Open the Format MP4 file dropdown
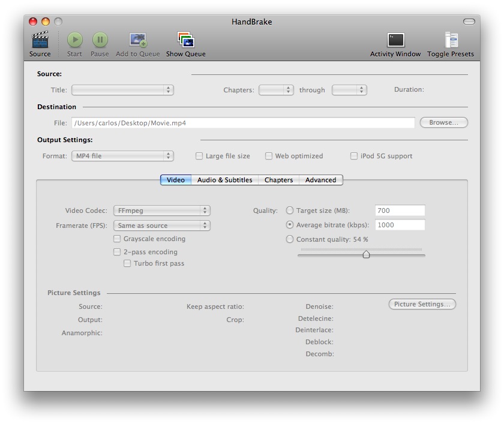This screenshot has width=504, height=424. pos(122,156)
